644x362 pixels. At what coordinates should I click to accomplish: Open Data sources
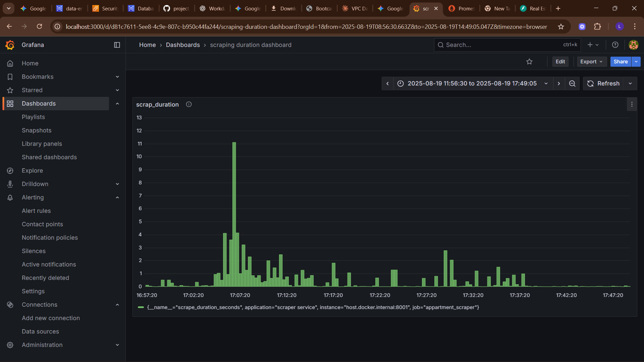coord(40,331)
